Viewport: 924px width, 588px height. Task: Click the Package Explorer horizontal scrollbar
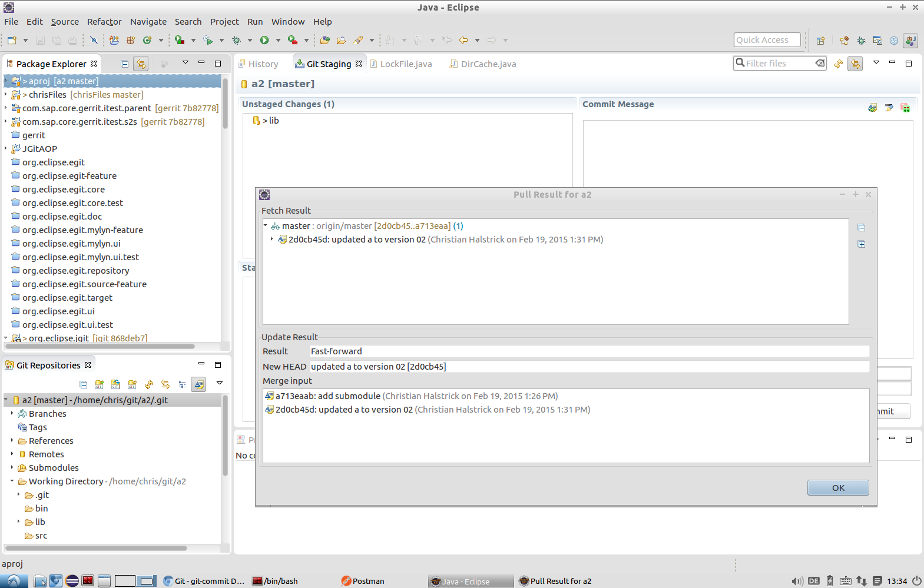click(x=100, y=346)
